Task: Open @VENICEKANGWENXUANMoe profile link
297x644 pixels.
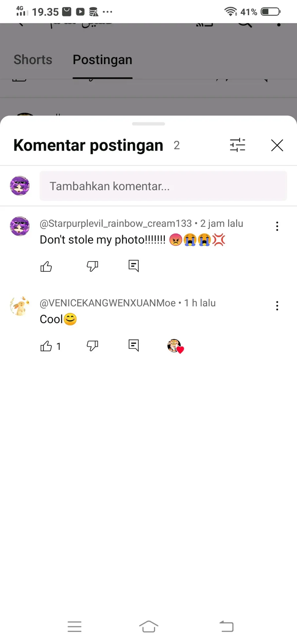Action: (108, 303)
